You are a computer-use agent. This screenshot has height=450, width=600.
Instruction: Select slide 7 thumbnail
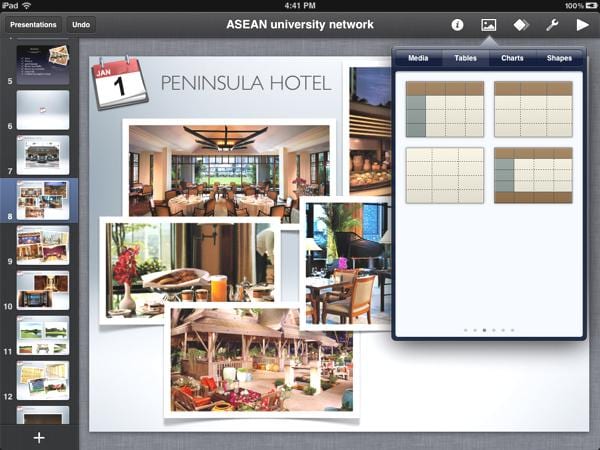point(43,155)
